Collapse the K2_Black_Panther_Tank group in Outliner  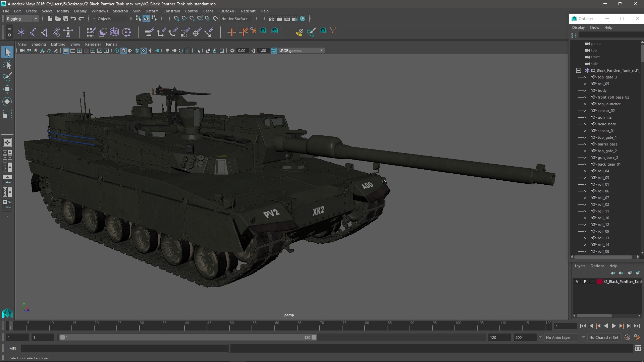579,70
